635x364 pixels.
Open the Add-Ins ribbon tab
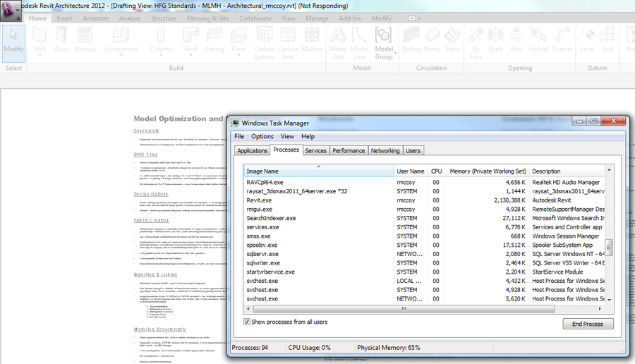[x=350, y=18]
